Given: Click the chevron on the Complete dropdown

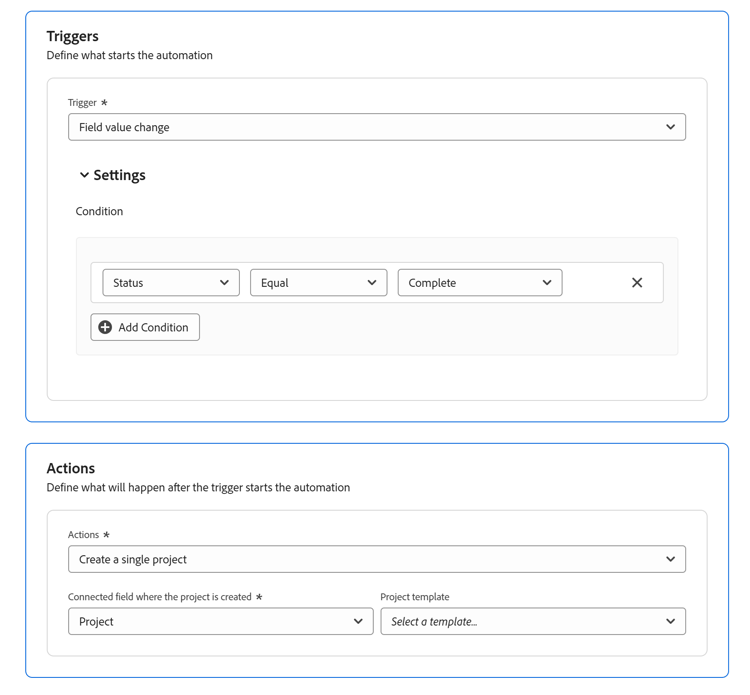Looking at the screenshot, I should pos(547,283).
